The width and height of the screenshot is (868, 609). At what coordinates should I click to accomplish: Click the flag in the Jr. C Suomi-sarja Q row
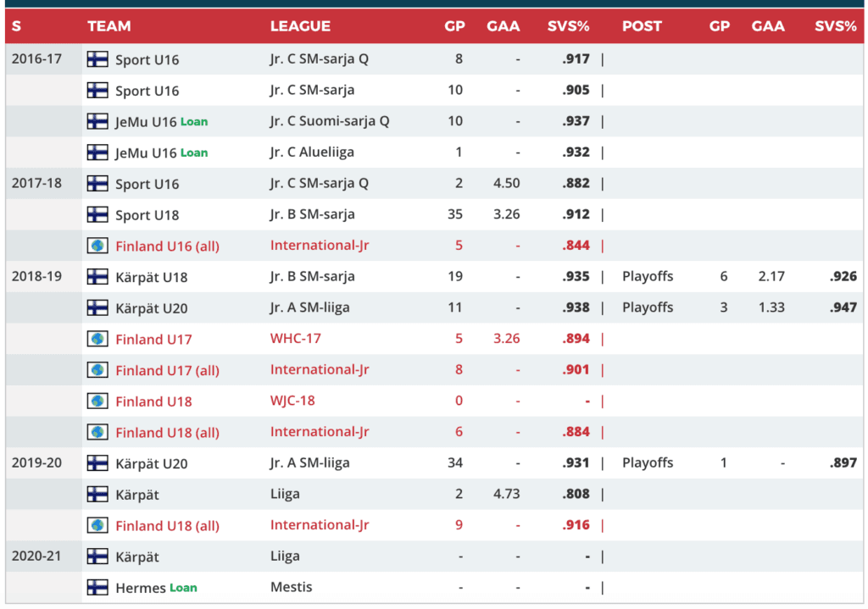click(97, 121)
